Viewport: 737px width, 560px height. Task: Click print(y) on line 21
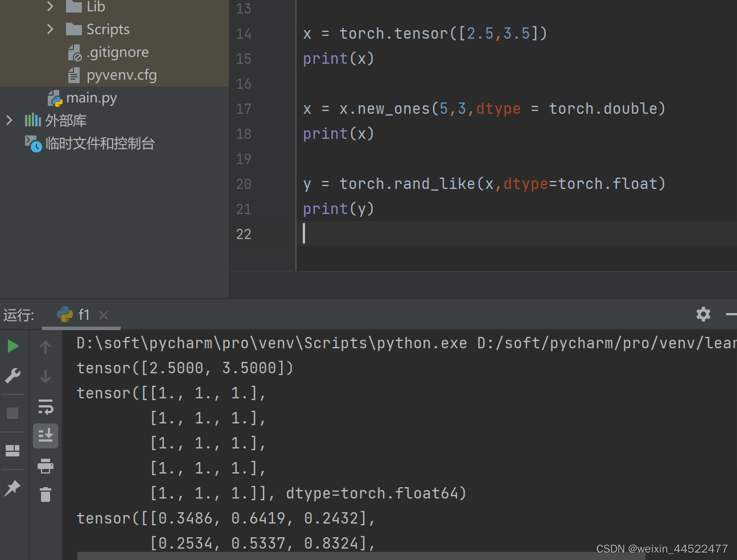(339, 209)
